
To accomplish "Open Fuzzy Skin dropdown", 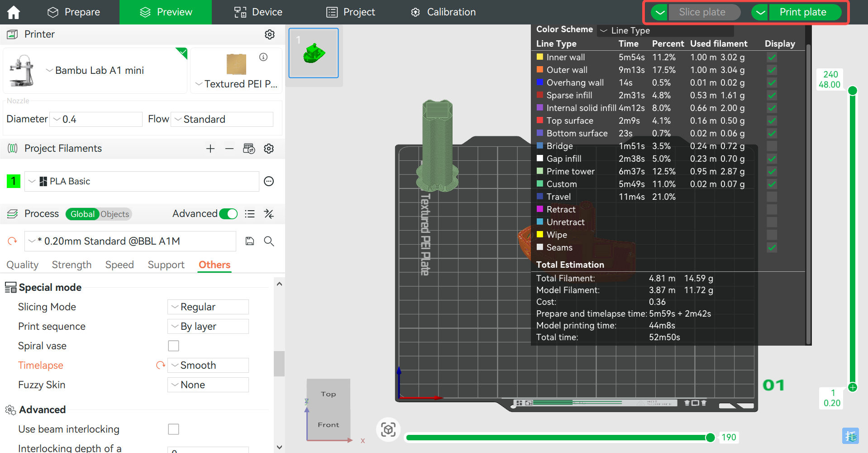I will point(208,385).
